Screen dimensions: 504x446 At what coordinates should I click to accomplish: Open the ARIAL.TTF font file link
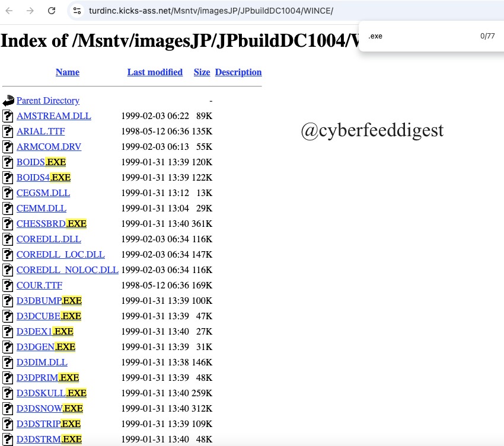(x=40, y=131)
